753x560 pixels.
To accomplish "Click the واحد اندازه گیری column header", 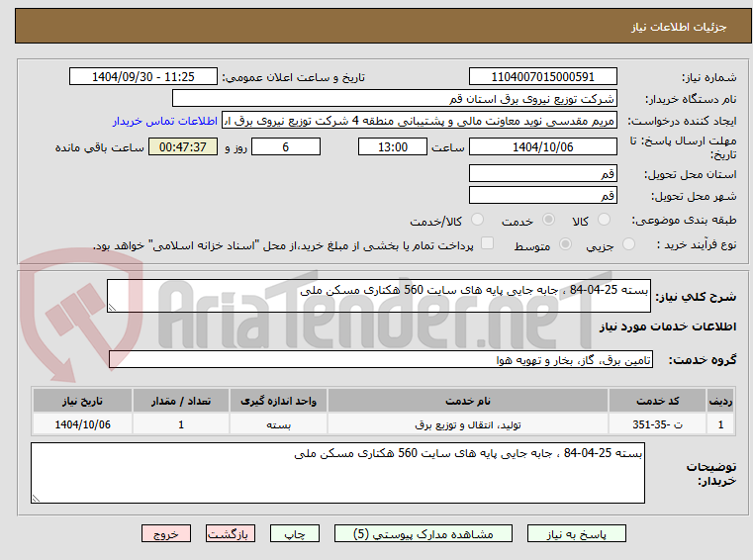I will pyautogui.click(x=278, y=401).
